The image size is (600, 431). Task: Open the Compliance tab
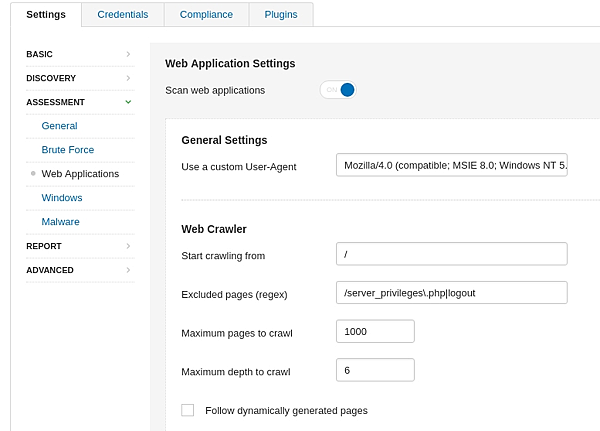tap(206, 15)
